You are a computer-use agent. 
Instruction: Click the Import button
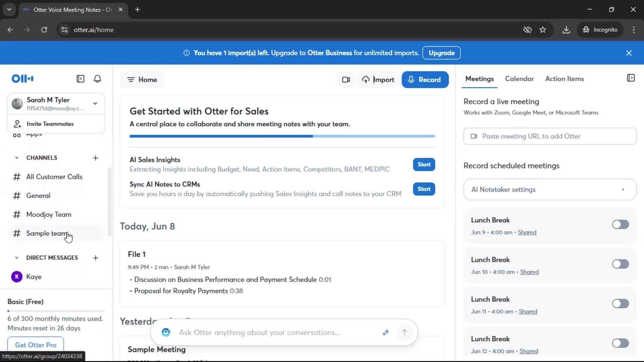[x=378, y=80]
